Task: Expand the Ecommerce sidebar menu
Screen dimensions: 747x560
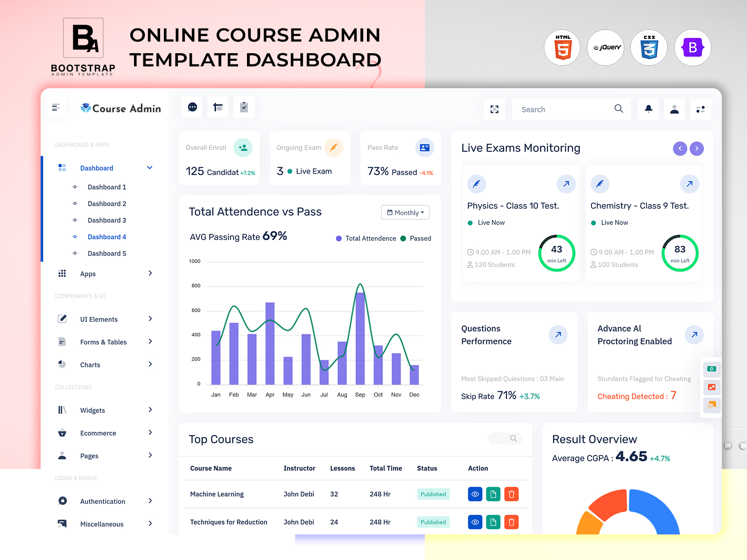Action: 105,433
